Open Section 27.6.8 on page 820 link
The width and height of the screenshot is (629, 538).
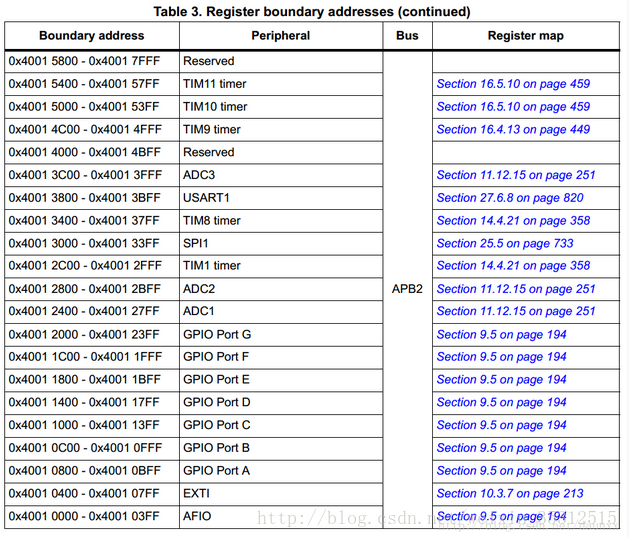tap(510, 198)
